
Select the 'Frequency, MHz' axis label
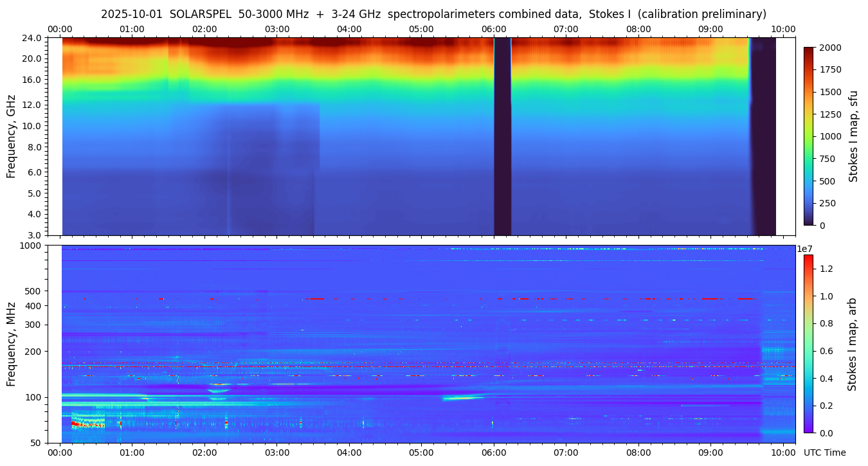(11, 343)
